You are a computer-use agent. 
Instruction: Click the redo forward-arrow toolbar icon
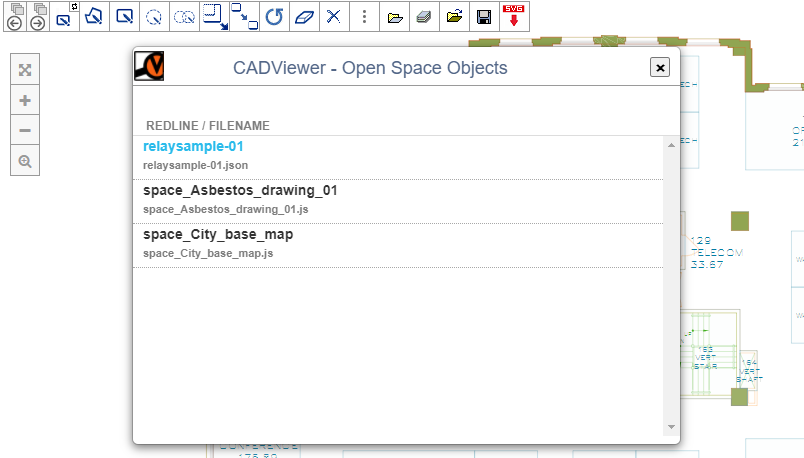coord(37,23)
